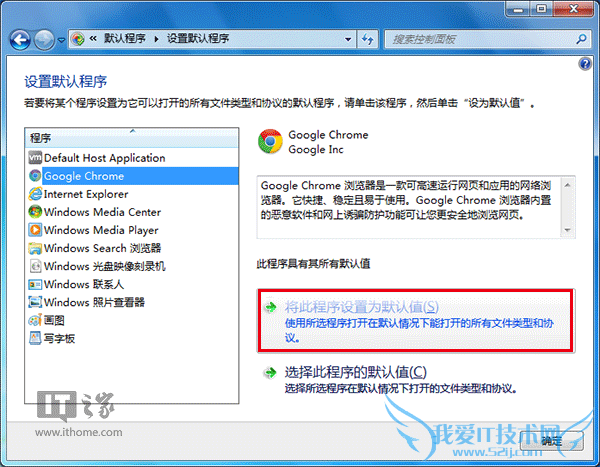Click the Windows Media Center icon
The width and height of the screenshot is (600, 467).
35,212
